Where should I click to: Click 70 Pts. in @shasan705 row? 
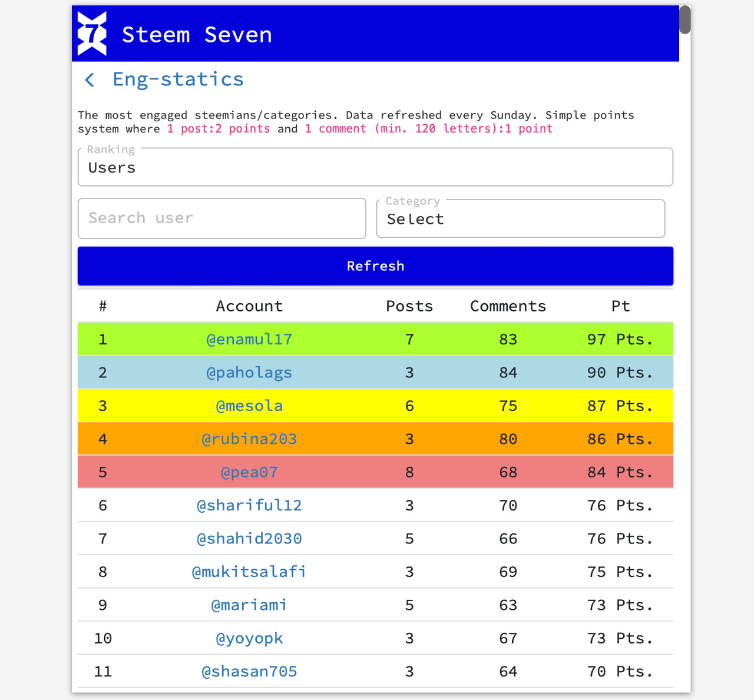click(620, 671)
